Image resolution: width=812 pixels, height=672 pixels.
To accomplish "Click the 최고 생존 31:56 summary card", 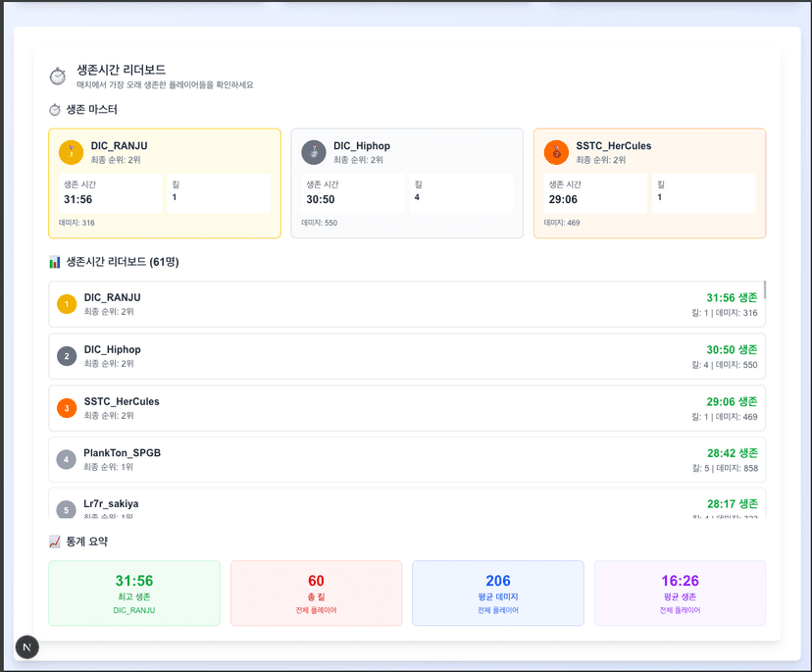I will (134, 593).
